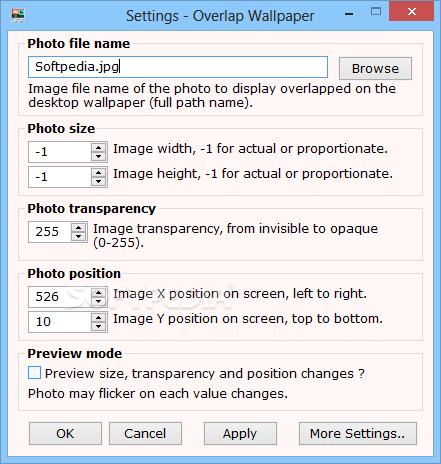
Task: Apply the current settings
Action: 240,434
